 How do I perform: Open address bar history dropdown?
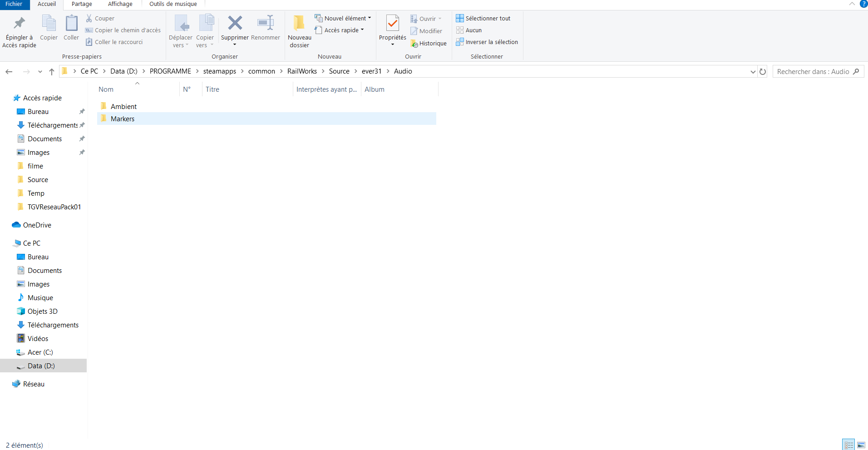(x=753, y=72)
